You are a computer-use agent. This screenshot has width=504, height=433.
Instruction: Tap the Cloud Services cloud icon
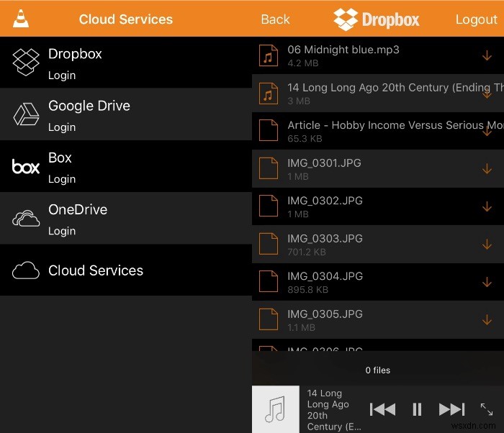26,270
